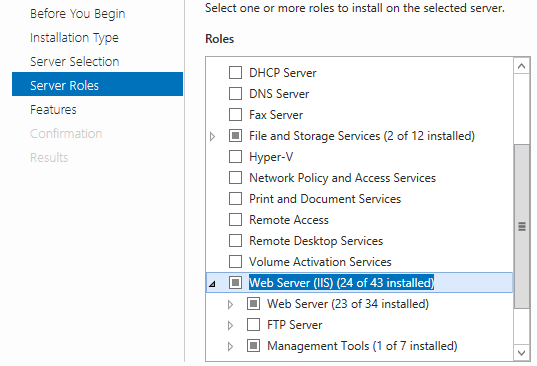Image resolution: width=537 pixels, height=366 pixels.
Task: Select the FTP Server label
Action: tap(295, 325)
